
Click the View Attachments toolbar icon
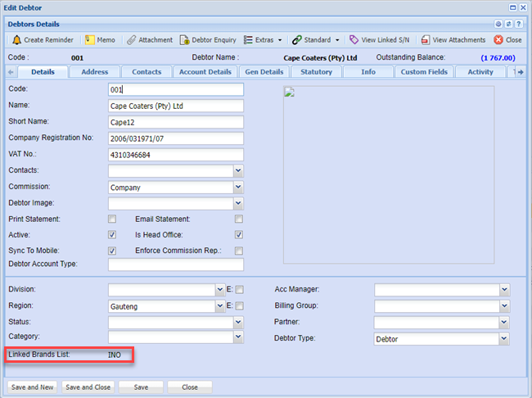click(426, 40)
